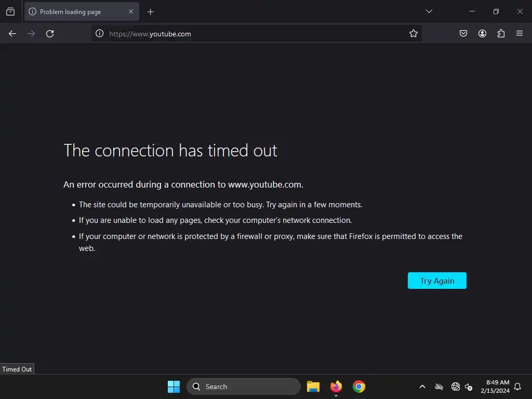This screenshot has height=399, width=532.
Task: Open network status globe icon
Action: click(x=455, y=387)
